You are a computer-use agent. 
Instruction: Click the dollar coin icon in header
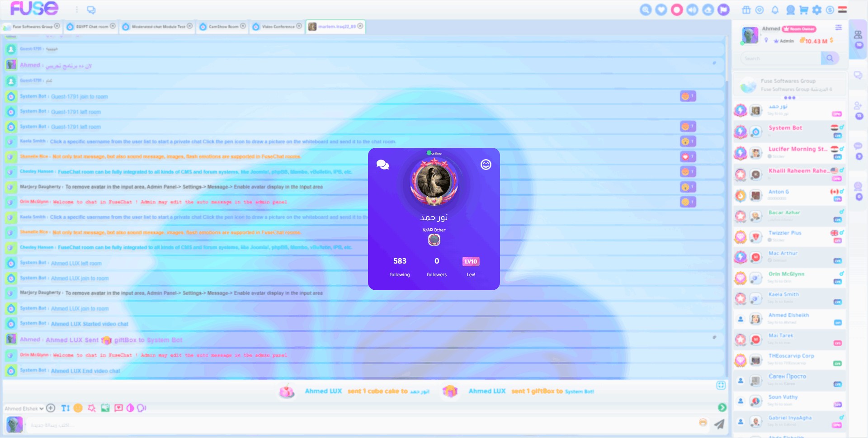(x=830, y=9)
